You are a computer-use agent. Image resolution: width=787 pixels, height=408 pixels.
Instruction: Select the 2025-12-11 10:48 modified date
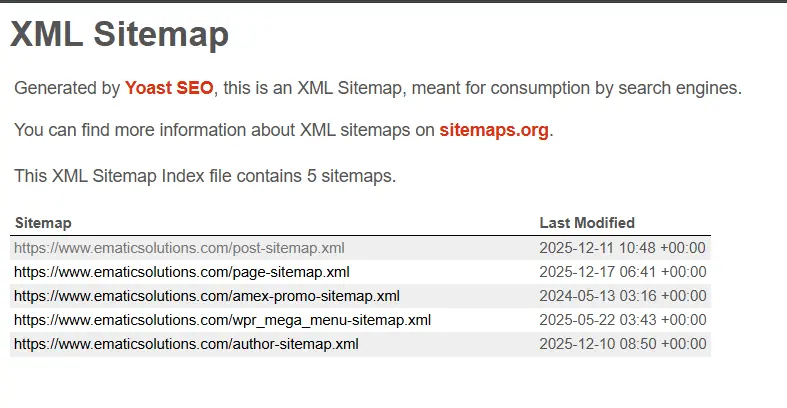(x=622, y=248)
